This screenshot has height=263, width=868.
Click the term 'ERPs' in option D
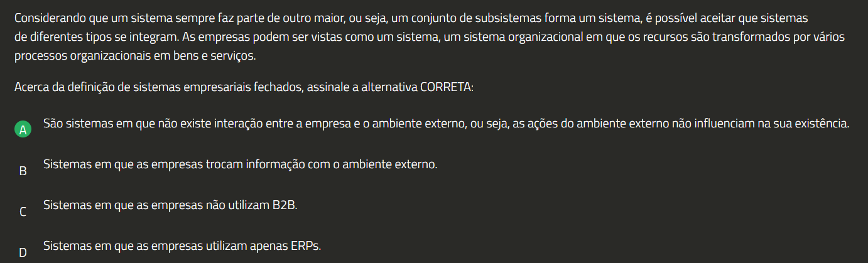[307, 246]
